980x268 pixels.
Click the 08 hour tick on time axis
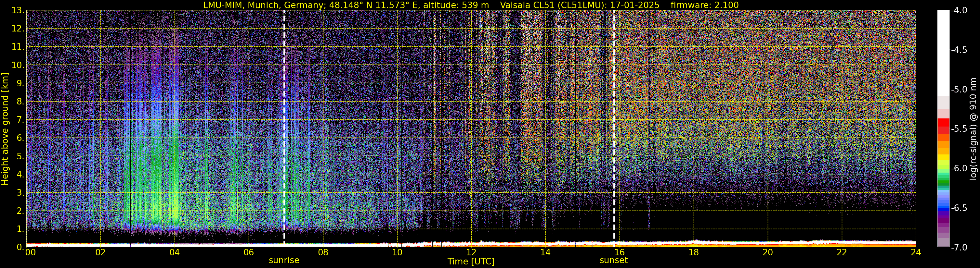click(x=323, y=252)
